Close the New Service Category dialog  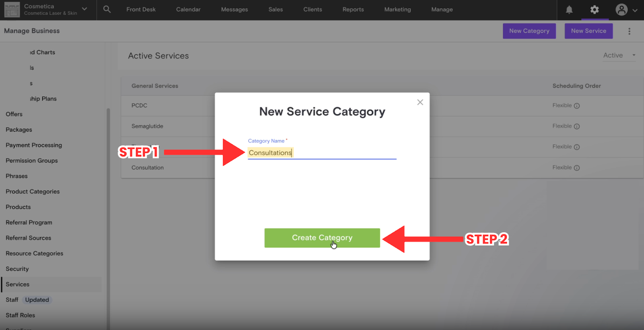coord(420,102)
